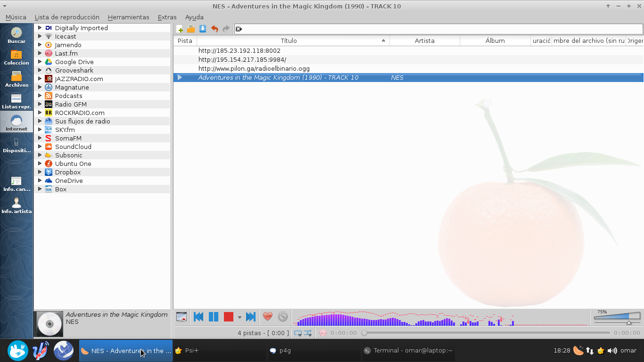The image size is (644, 362).
Task: Skip to the next track
Action: (x=250, y=317)
